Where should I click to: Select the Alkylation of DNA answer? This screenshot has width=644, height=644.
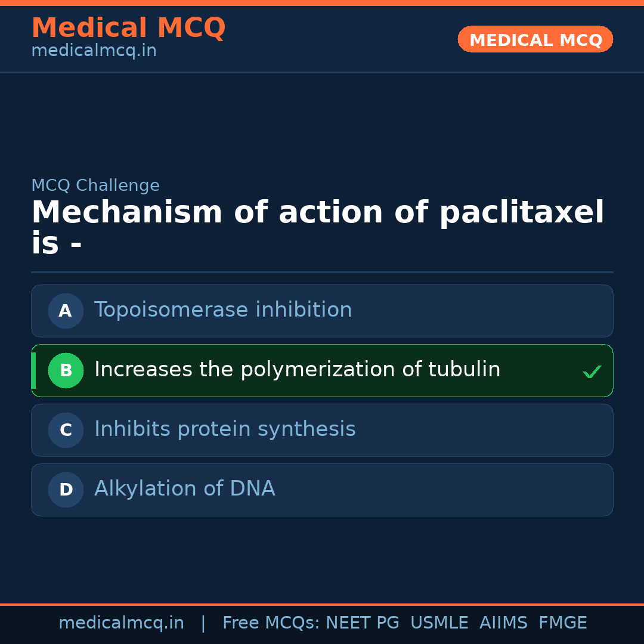[x=185, y=489]
